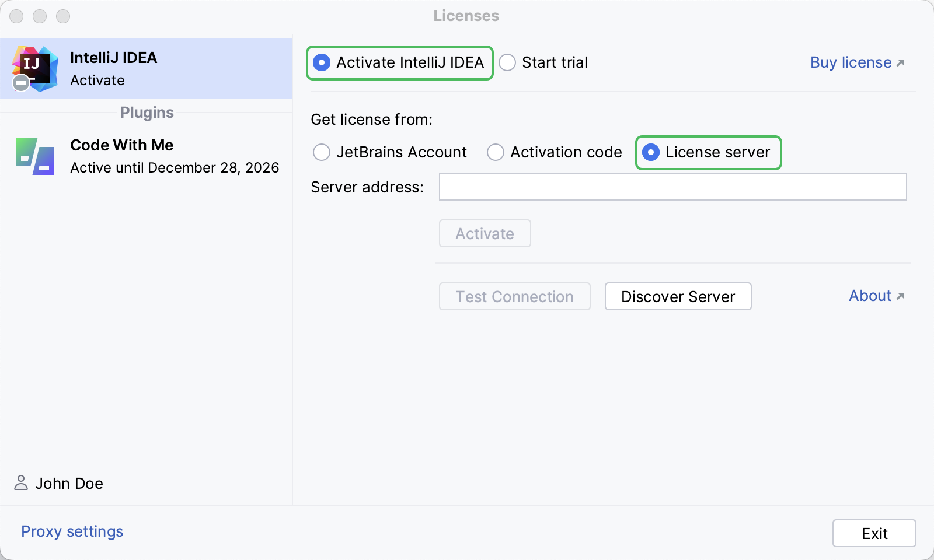
Task: Click the Server address input field
Action: click(x=671, y=187)
